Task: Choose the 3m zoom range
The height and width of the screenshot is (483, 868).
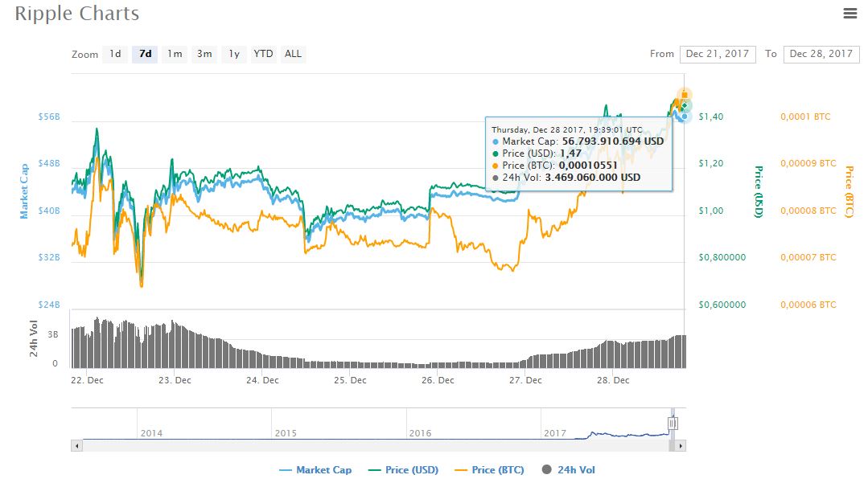Action: click(204, 54)
